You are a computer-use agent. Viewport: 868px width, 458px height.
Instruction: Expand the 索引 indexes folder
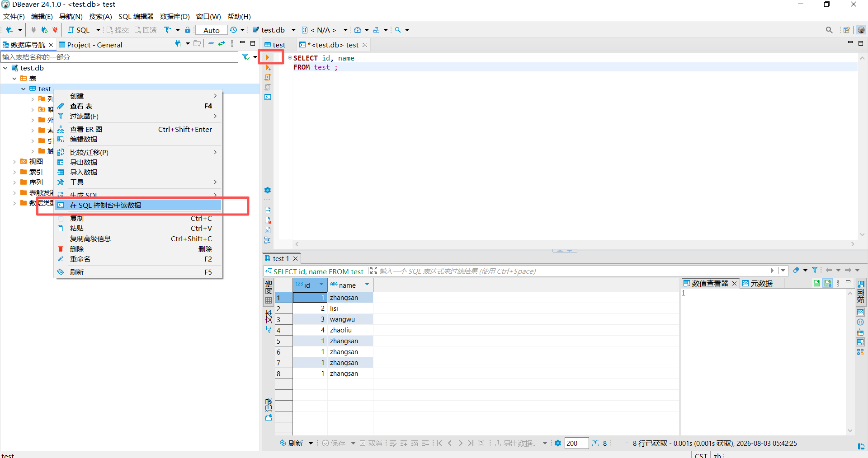[x=14, y=172]
